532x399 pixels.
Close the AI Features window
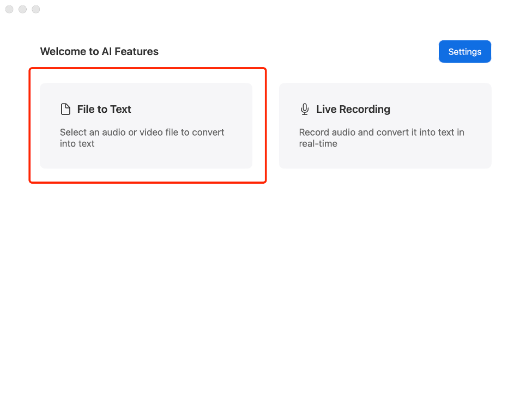tap(9, 9)
